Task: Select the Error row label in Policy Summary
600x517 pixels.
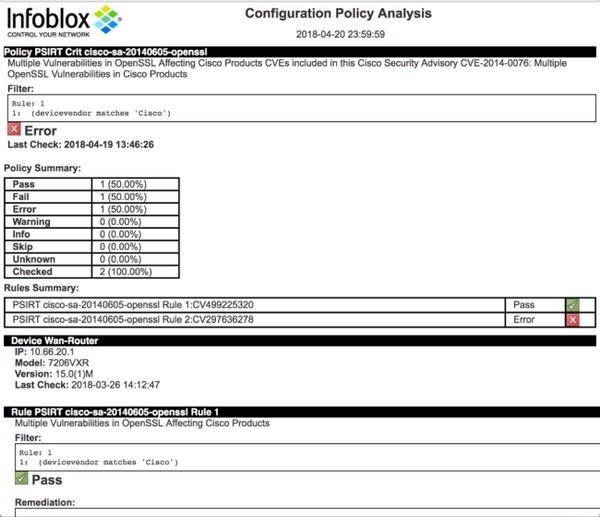Action: [24, 209]
